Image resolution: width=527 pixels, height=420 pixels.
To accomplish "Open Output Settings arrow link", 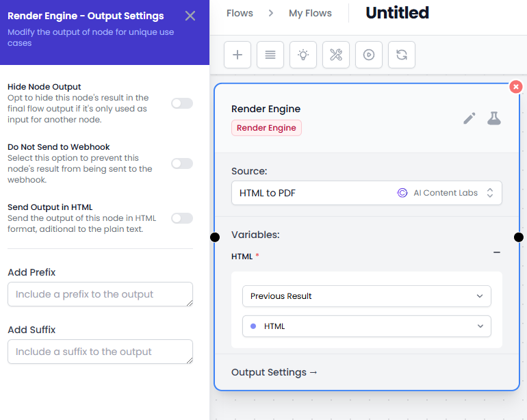I will coord(274,372).
